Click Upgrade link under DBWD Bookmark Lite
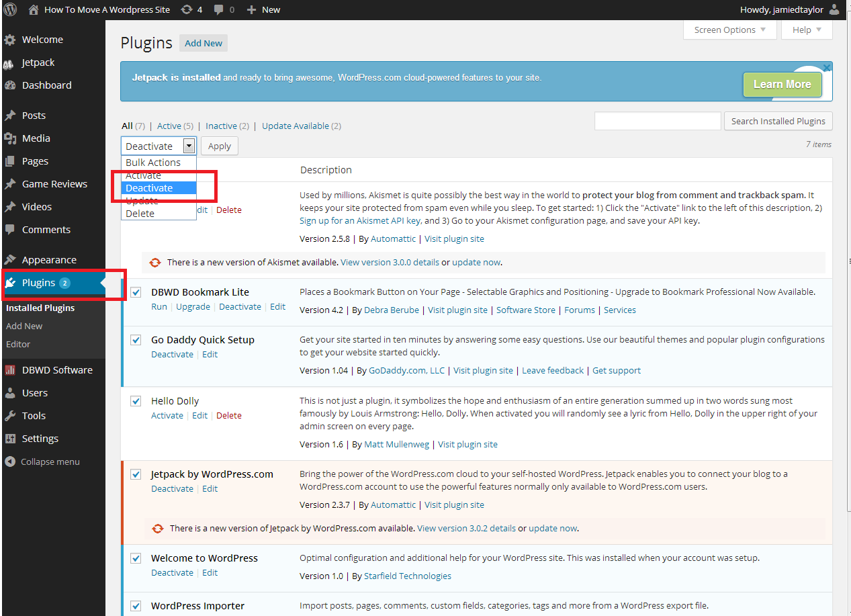851x616 pixels. (x=193, y=307)
